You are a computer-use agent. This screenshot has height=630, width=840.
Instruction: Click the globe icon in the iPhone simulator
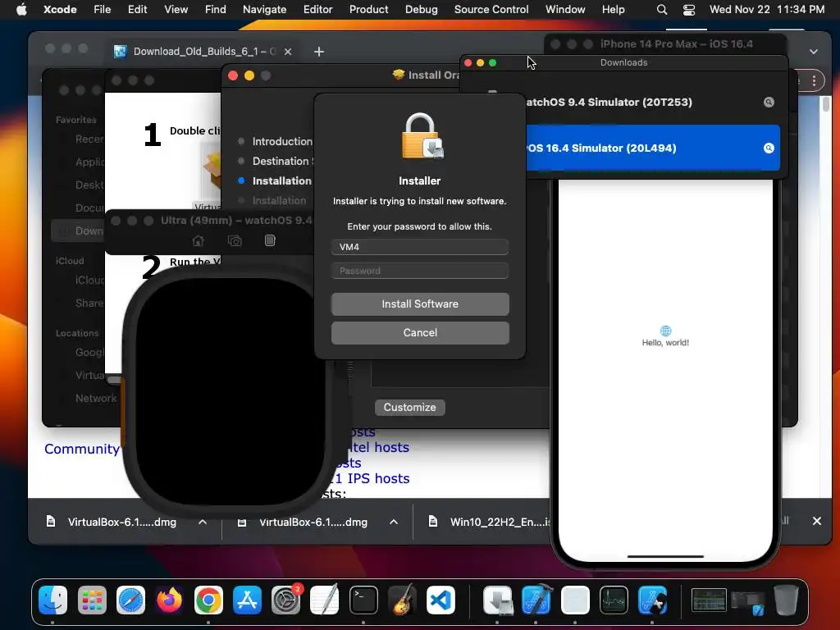[666, 331]
